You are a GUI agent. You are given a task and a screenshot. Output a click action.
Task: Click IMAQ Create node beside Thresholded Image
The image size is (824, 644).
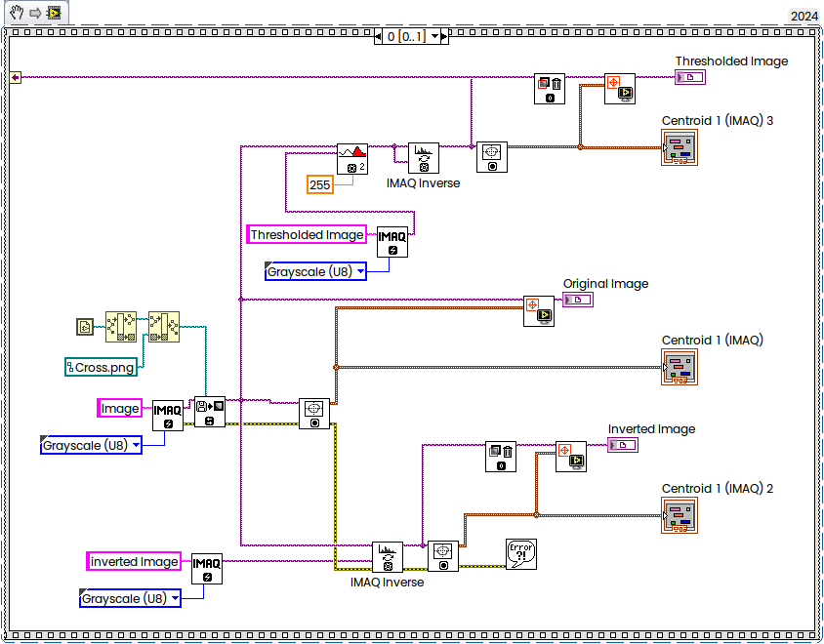392,242
